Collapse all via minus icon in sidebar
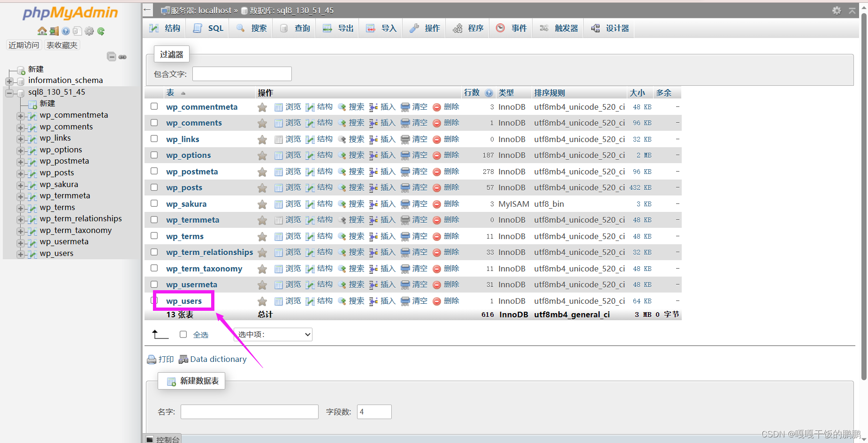 tap(111, 57)
